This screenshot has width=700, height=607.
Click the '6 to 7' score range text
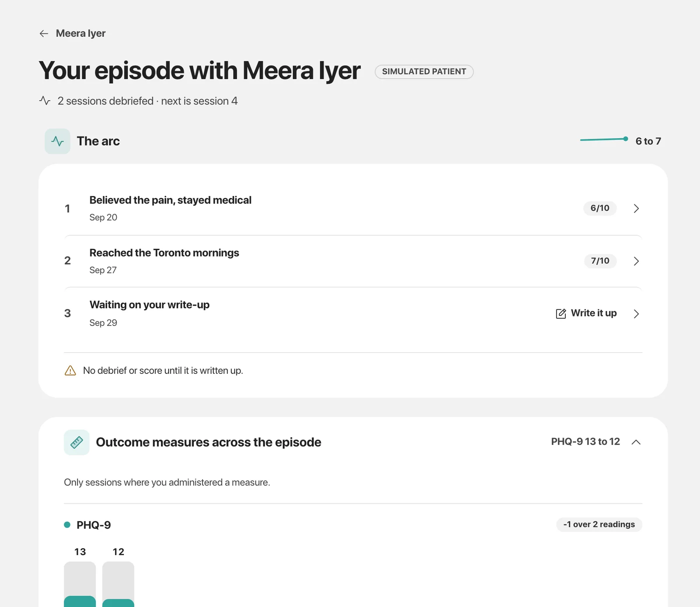[648, 141]
